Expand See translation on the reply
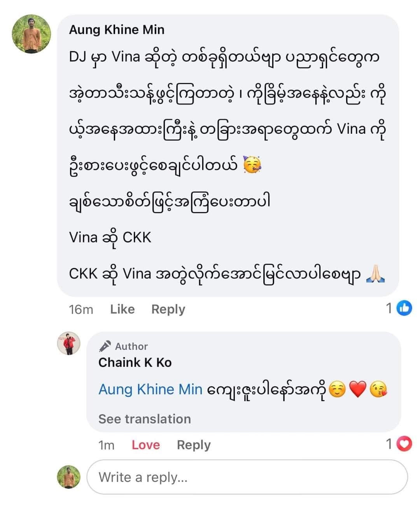 point(145,419)
